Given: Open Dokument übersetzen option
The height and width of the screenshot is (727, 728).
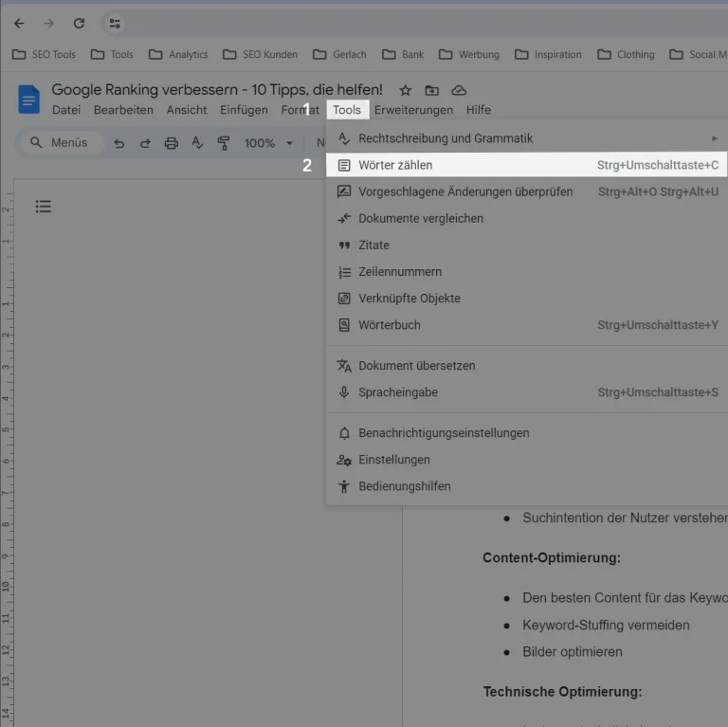Looking at the screenshot, I should (x=417, y=366).
